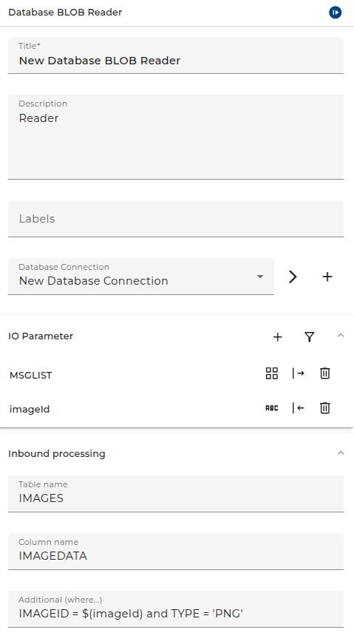Click into the Description text area
The height and width of the screenshot is (644, 354).
[x=176, y=137]
